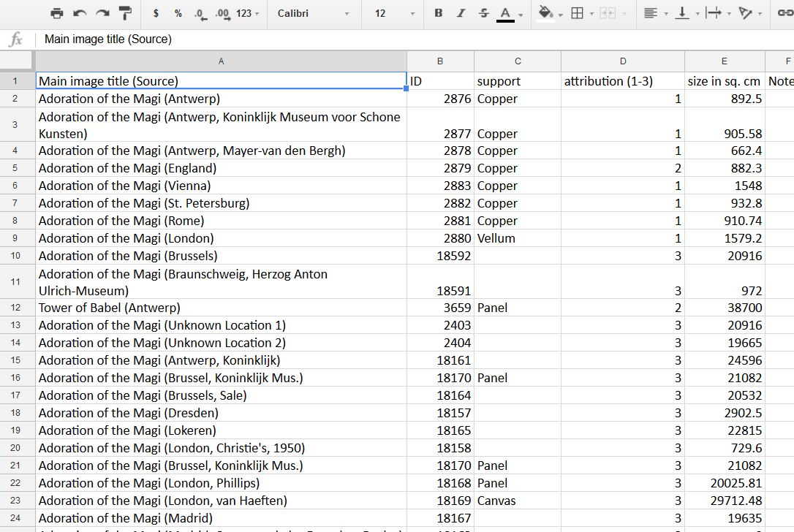
Task: Select cell 'Adoration of the Magi (Madrid)'
Action: point(221,518)
